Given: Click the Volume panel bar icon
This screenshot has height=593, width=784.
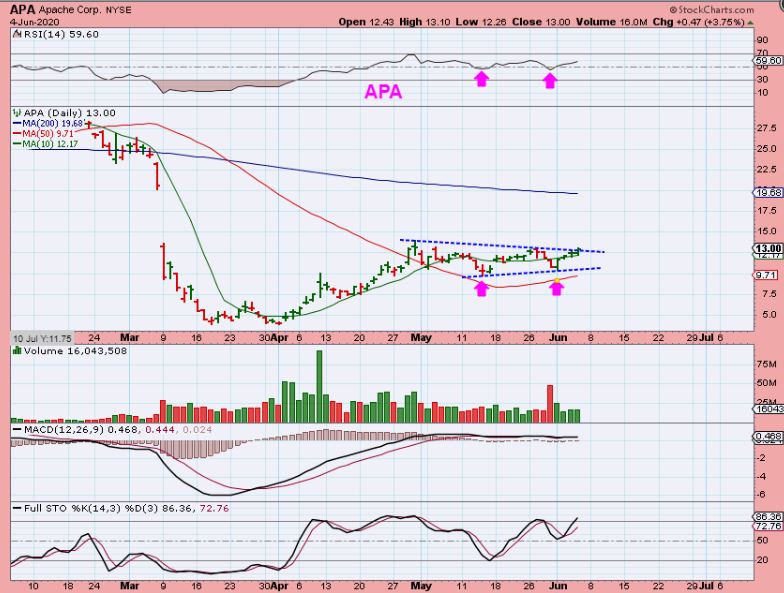Looking at the screenshot, I should 16,351.
